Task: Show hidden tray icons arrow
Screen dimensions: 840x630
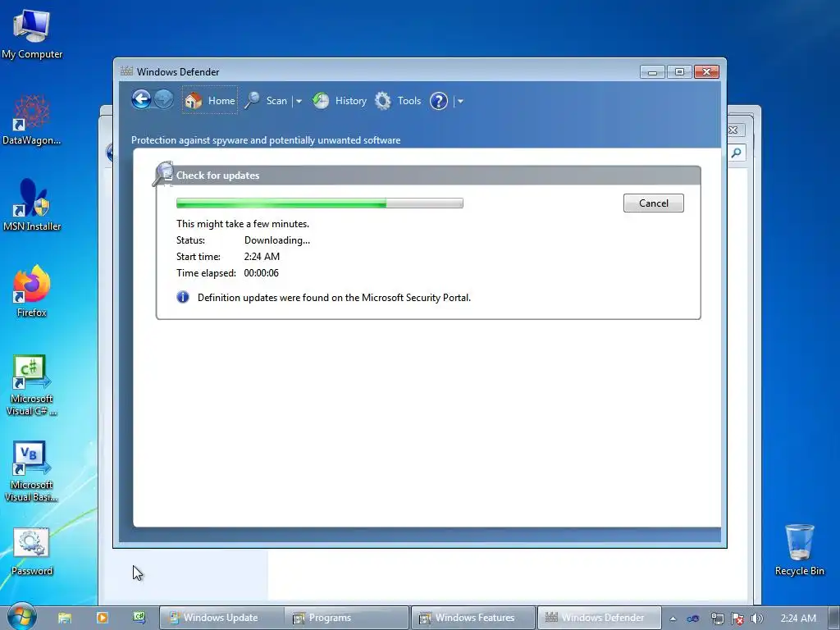Action: tap(673, 619)
